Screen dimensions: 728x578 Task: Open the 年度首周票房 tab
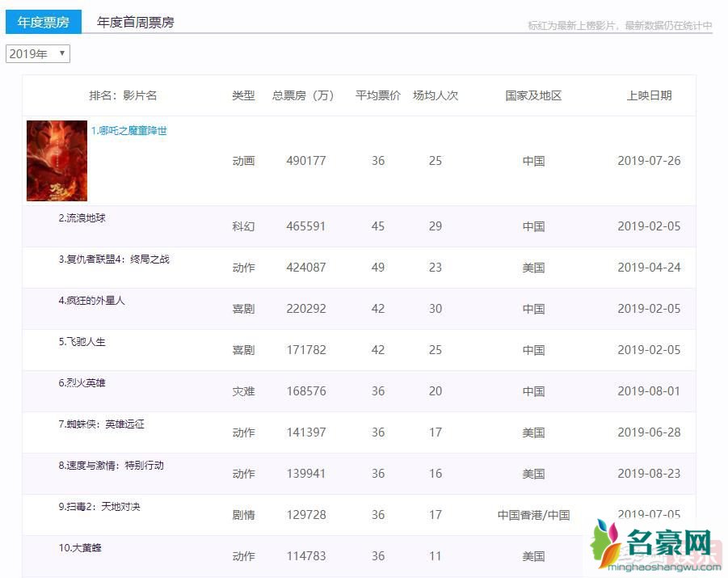point(135,22)
